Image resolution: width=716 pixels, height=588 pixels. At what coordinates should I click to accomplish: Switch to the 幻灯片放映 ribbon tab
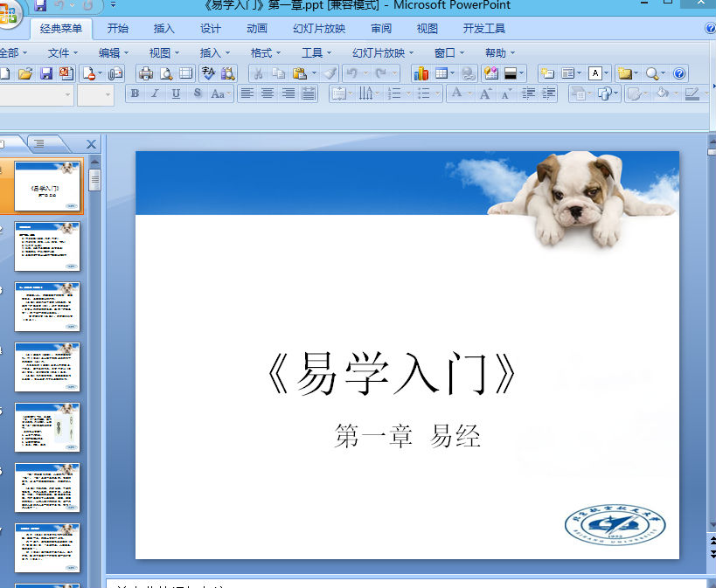click(x=319, y=29)
